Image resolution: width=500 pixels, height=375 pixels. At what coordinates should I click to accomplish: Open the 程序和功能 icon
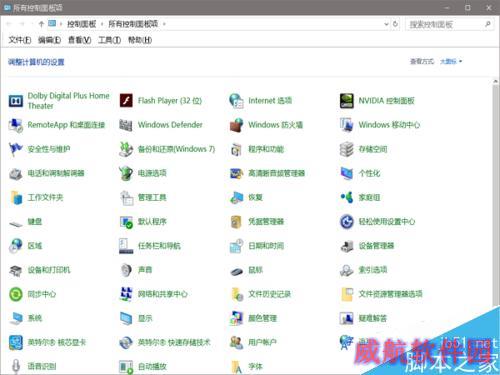(x=236, y=149)
